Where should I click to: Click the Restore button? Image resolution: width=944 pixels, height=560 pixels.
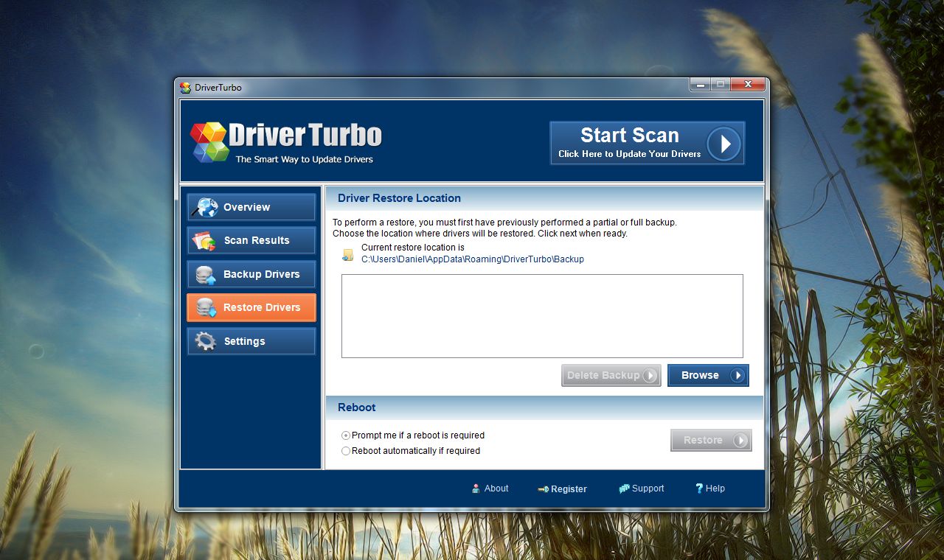point(711,440)
